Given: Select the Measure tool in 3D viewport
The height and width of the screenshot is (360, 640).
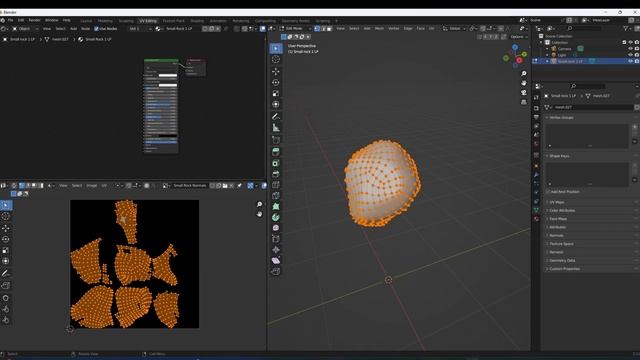Looking at the screenshot, I should coord(276,128).
